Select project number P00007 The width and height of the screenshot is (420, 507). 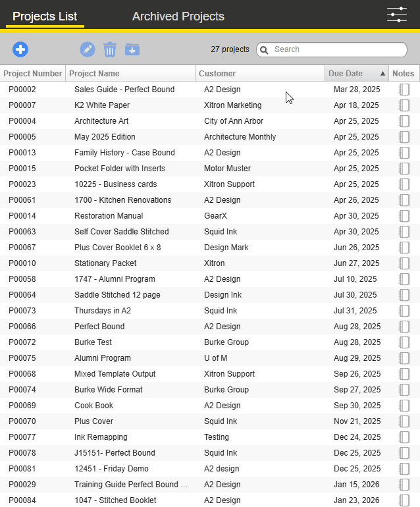coord(22,105)
